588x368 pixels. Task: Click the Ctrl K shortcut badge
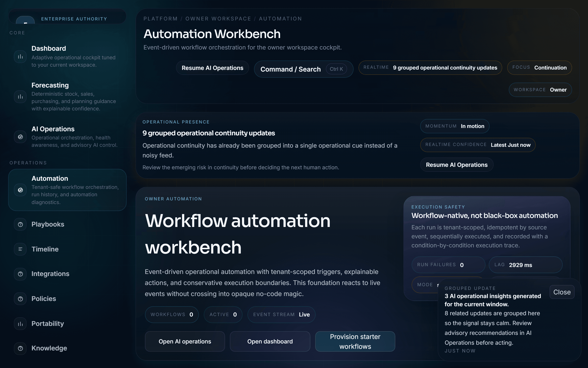click(336, 69)
